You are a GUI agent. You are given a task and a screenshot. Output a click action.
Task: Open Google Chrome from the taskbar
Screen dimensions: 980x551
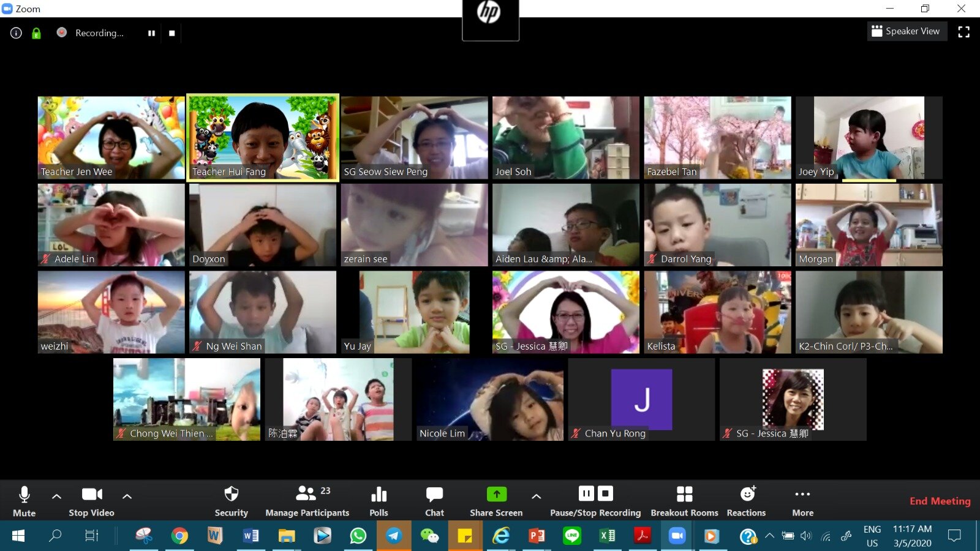pyautogui.click(x=179, y=536)
